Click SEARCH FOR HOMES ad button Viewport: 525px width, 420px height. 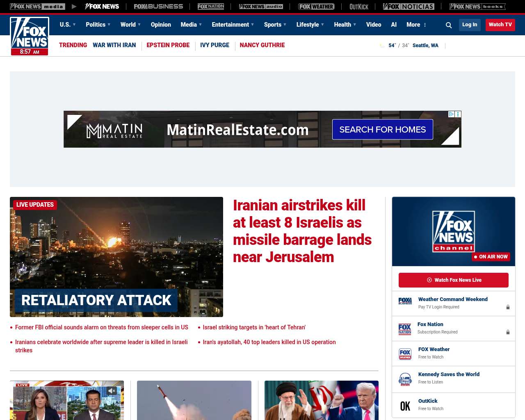[383, 130]
